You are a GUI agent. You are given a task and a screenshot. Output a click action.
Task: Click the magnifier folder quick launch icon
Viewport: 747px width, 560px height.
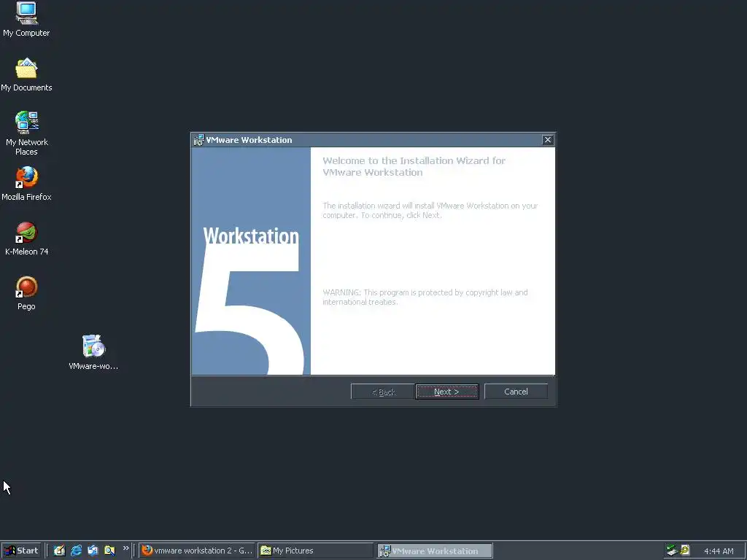[109, 551]
